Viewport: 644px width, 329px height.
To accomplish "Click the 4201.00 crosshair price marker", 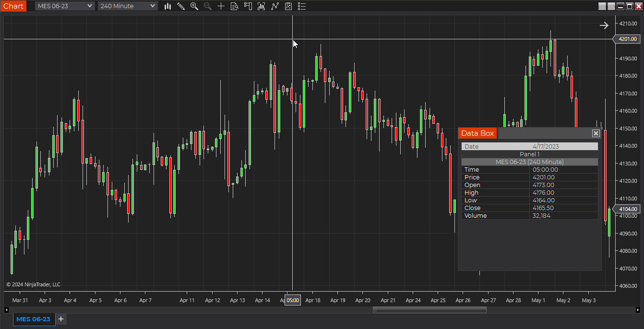I will [x=627, y=39].
